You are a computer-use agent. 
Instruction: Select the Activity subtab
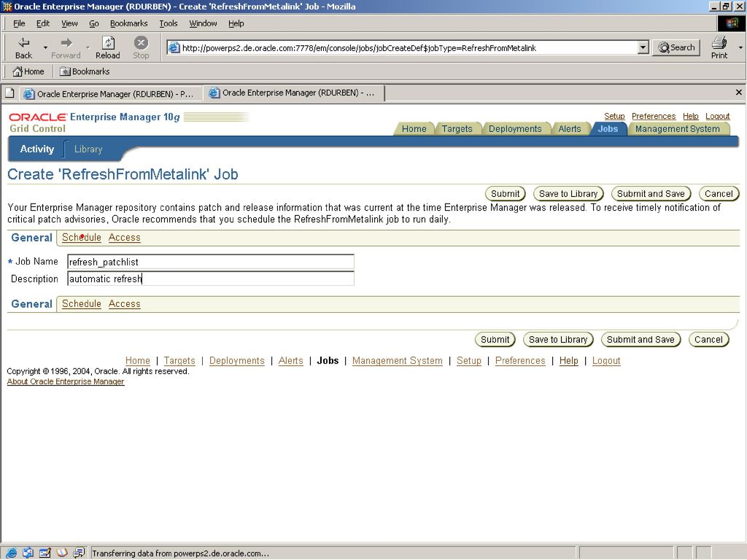click(36, 149)
